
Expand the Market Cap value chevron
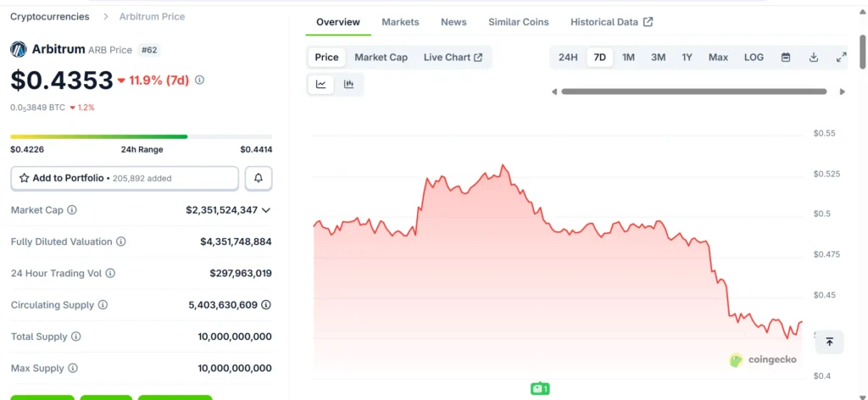click(265, 210)
